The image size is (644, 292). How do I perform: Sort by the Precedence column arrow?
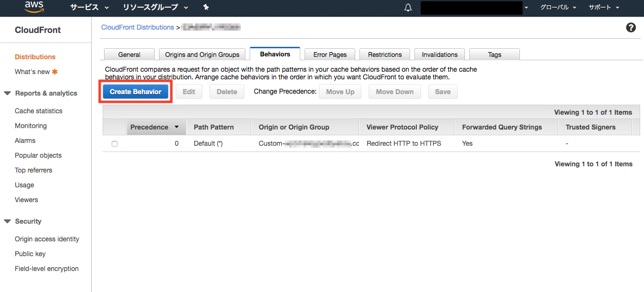(177, 127)
